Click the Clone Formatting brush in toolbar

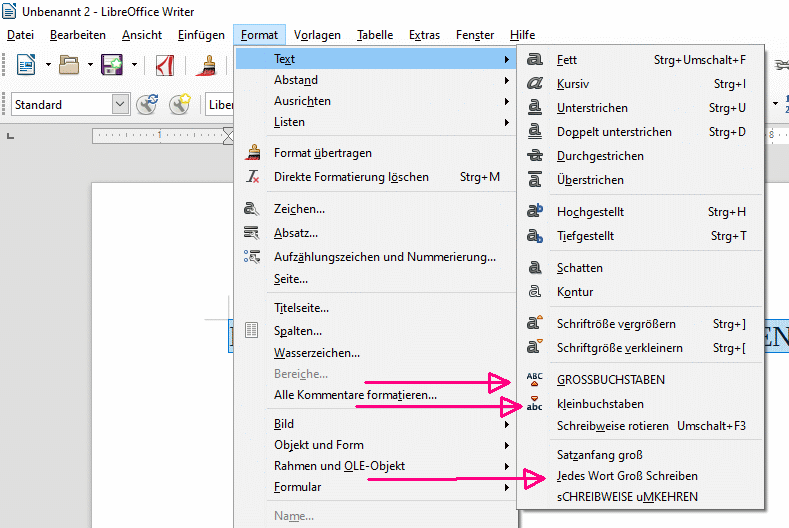click(x=206, y=65)
